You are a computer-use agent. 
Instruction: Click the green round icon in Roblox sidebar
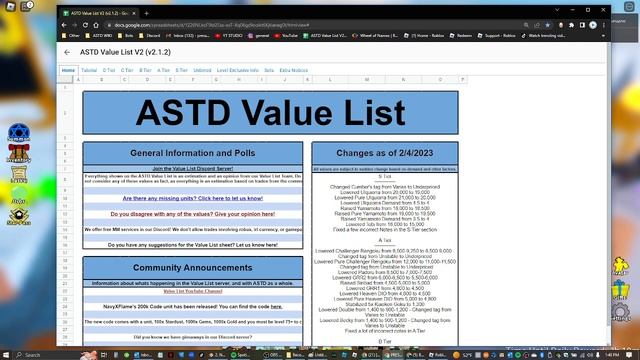coord(19,196)
